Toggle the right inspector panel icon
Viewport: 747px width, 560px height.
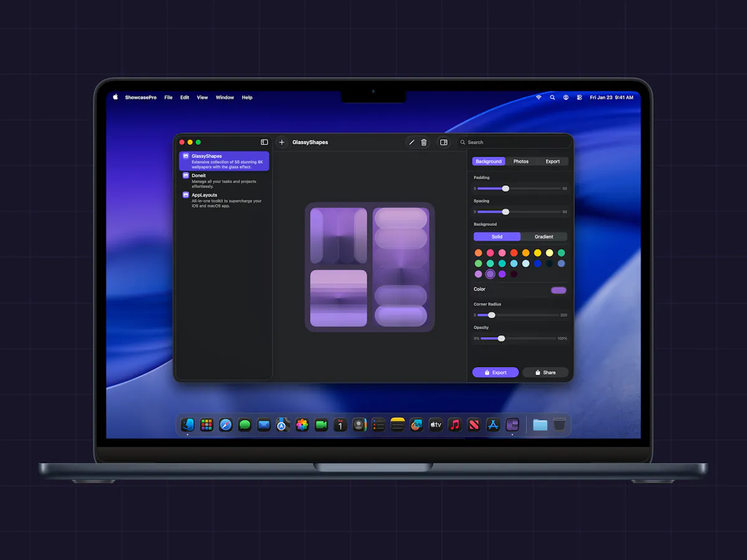pos(444,142)
